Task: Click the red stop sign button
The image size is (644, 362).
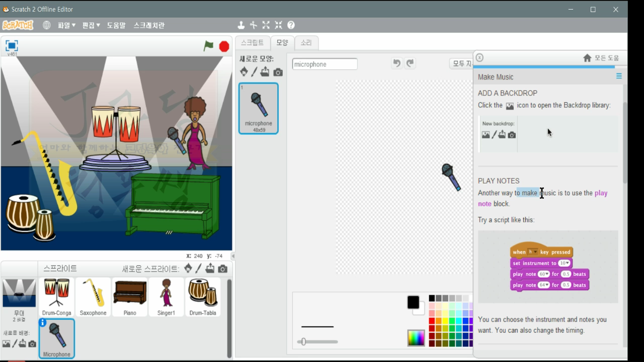Action: [x=224, y=47]
